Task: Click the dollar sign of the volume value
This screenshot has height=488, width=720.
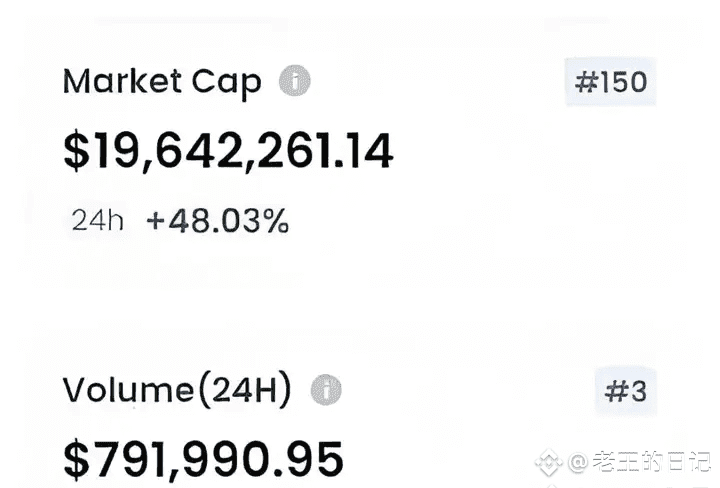Action: (75, 459)
